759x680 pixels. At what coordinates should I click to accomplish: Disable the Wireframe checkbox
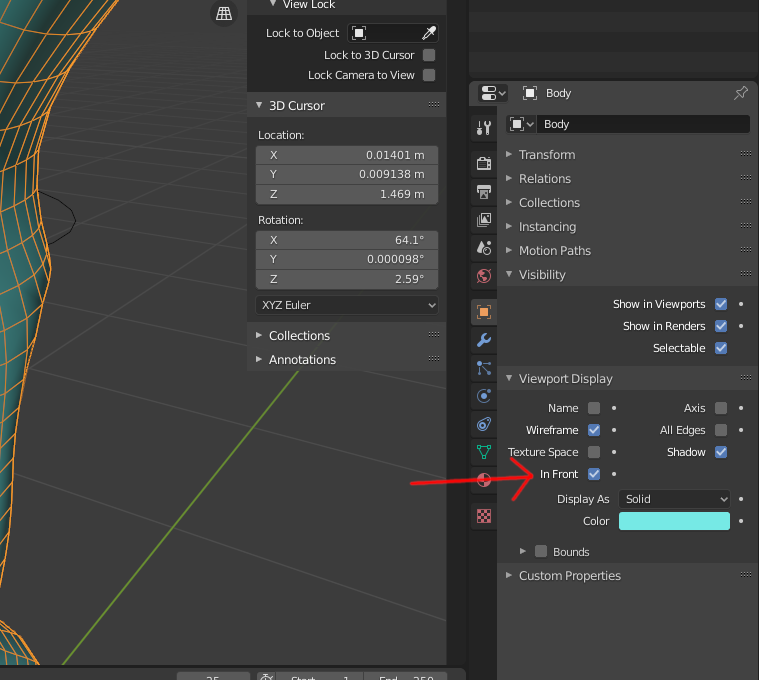click(x=594, y=430)
